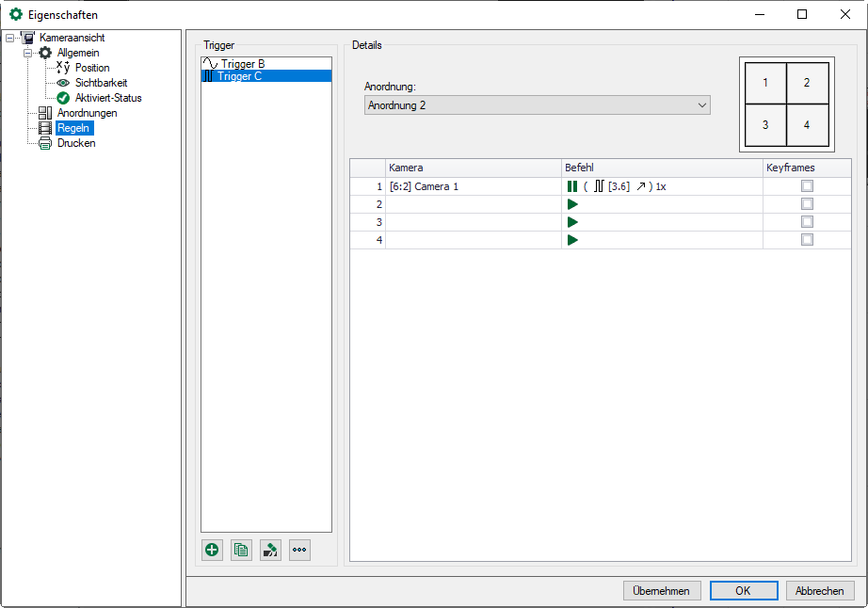Viewport: 868px width, 608px height.
Task: Click the Sichtbarkeit eye icon
Action: pyautogui.click(x=63, y=83)
